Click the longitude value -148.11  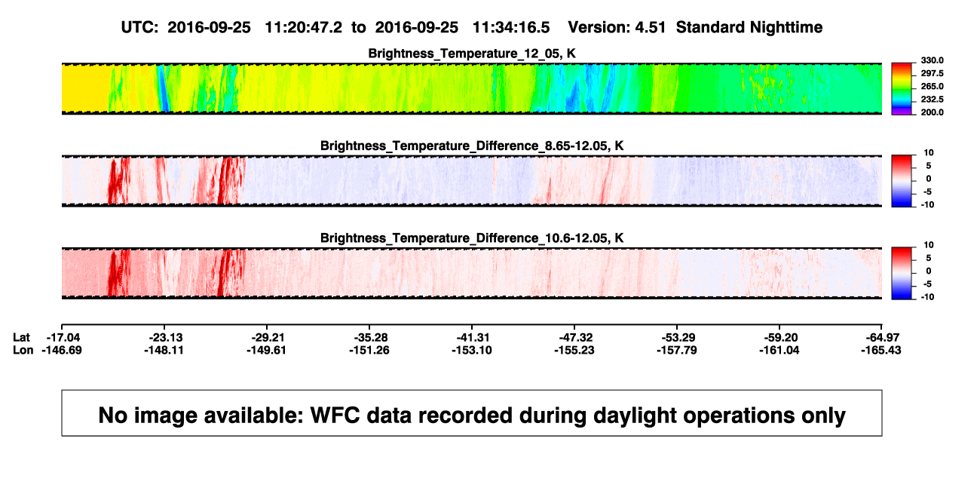coord(165,350)
